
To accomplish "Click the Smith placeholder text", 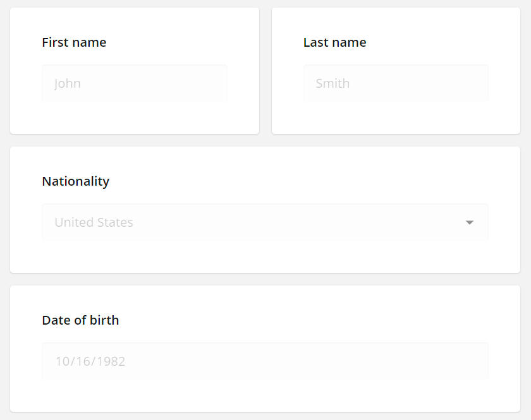I will (x=332, y=83).
